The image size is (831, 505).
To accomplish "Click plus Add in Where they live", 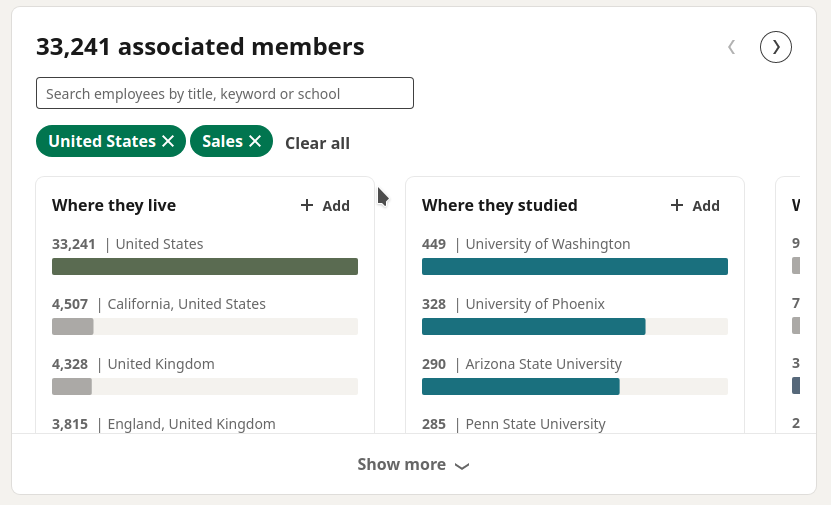I will (x=325, y=206).
